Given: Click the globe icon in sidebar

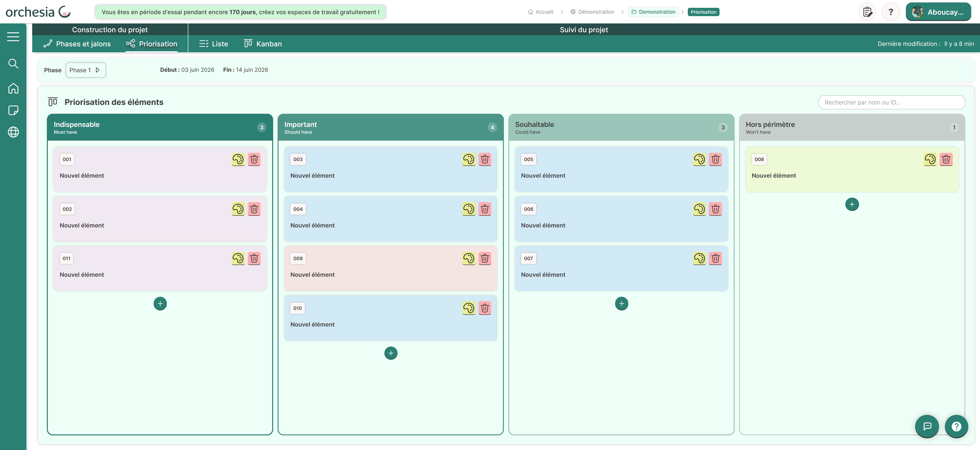Looking at the screenshot, I should 13,132.
